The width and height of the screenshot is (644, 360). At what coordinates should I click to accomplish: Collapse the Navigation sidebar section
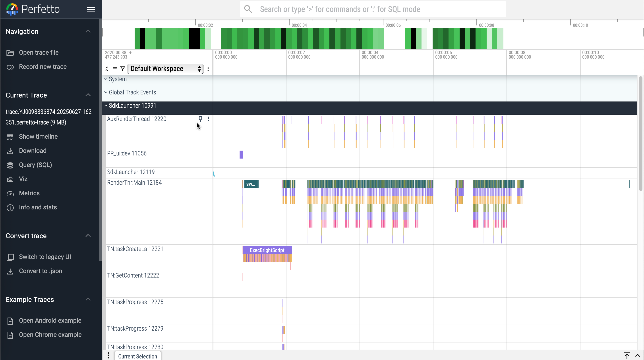[88, 31]
